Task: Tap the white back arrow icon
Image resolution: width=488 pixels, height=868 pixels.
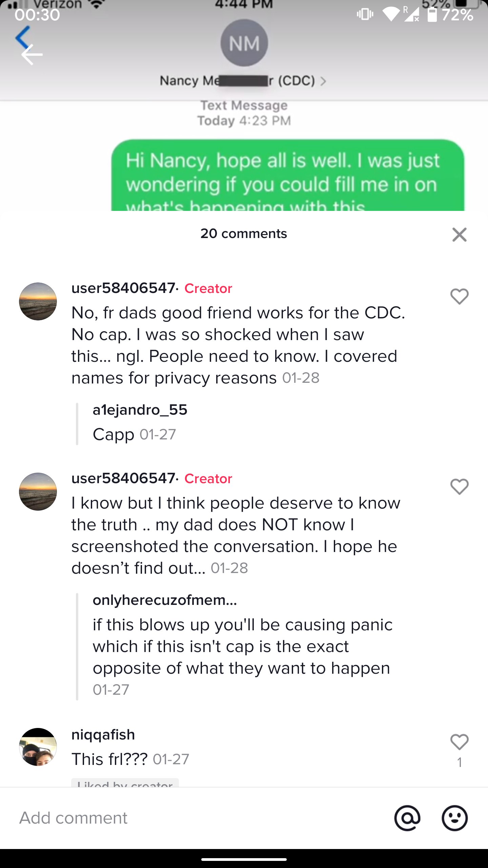Action: 32,55
